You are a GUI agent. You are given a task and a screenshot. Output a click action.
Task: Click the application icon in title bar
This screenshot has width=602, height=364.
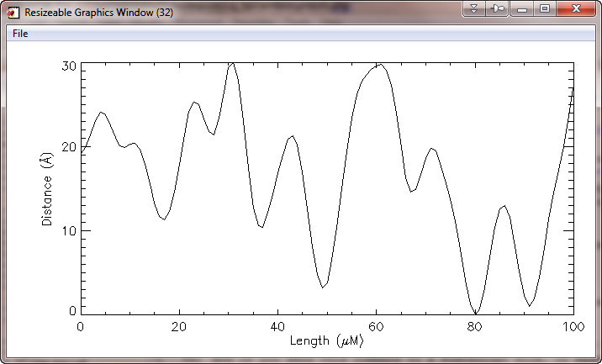pos(12,13)
